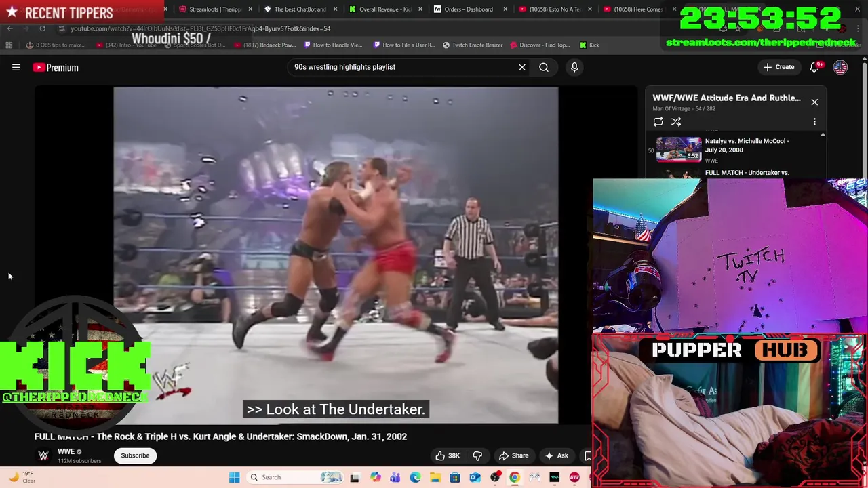Open Task View on taskbar
This screenshot has width=868, height=488.
tap(355, 477)
